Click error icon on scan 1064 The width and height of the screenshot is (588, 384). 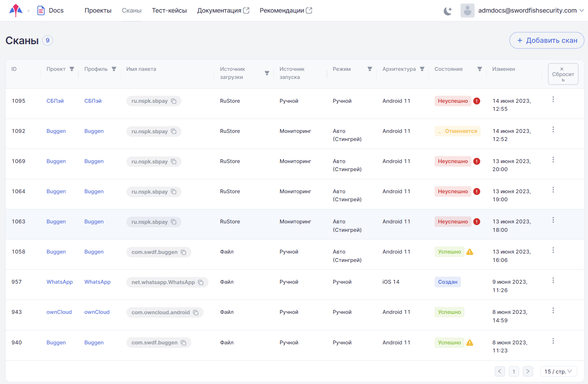477,191
